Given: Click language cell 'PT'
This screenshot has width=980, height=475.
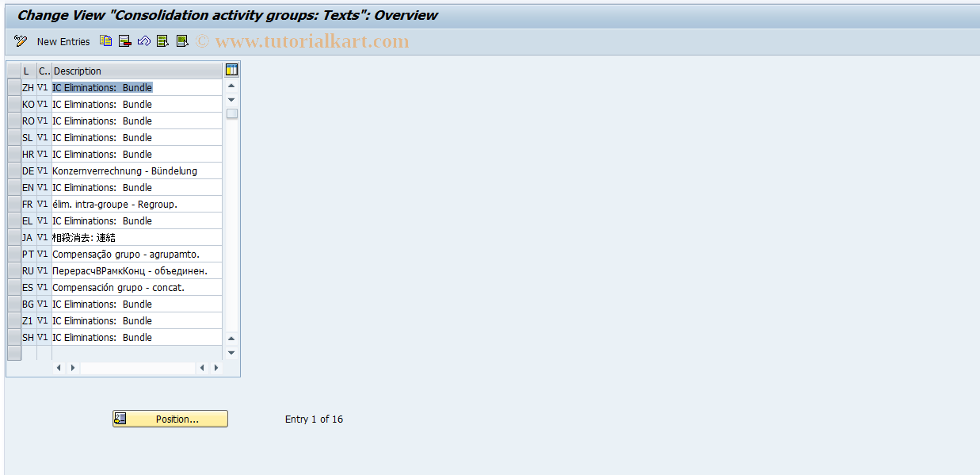Looking at the screenshot, I should tap(29, 254).
